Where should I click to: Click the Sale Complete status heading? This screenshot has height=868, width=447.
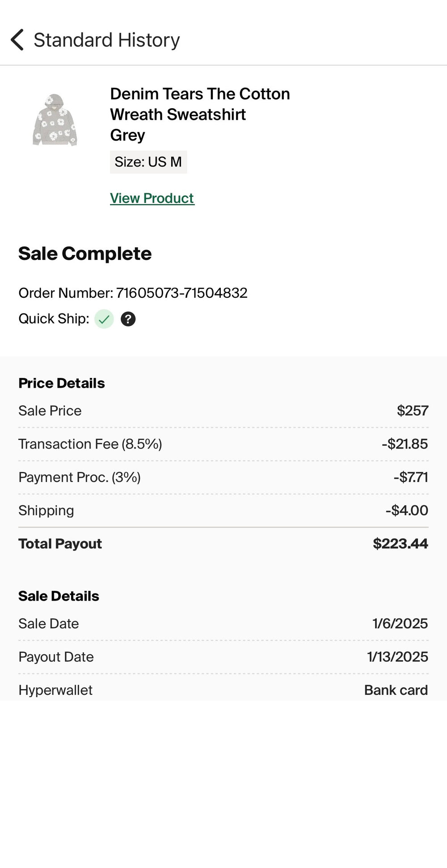coord(85,254)
